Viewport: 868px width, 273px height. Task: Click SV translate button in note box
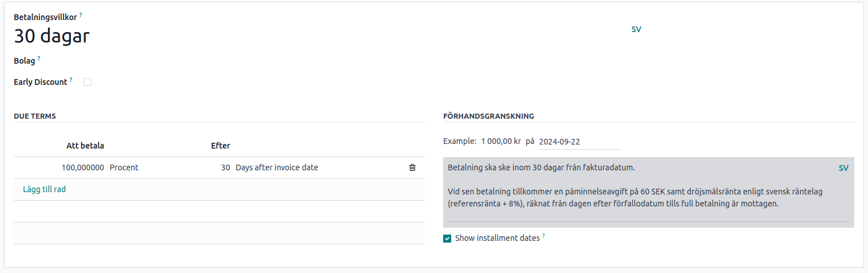tap(843, 168)
